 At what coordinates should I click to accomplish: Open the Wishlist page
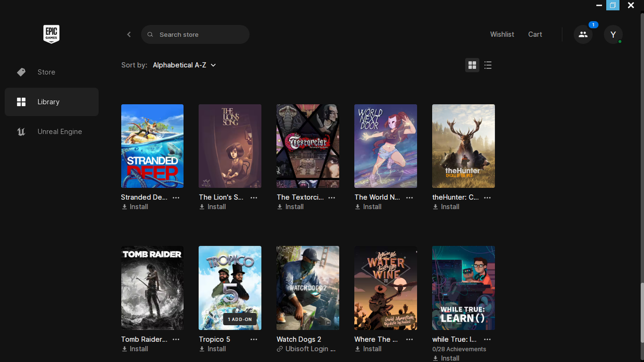(x=502, y=34)
